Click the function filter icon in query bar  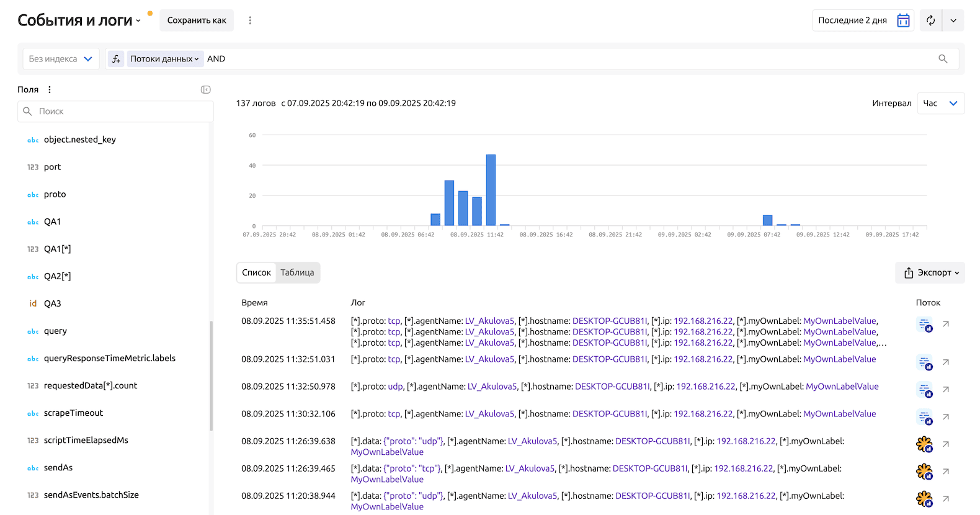tap(116, 59)
